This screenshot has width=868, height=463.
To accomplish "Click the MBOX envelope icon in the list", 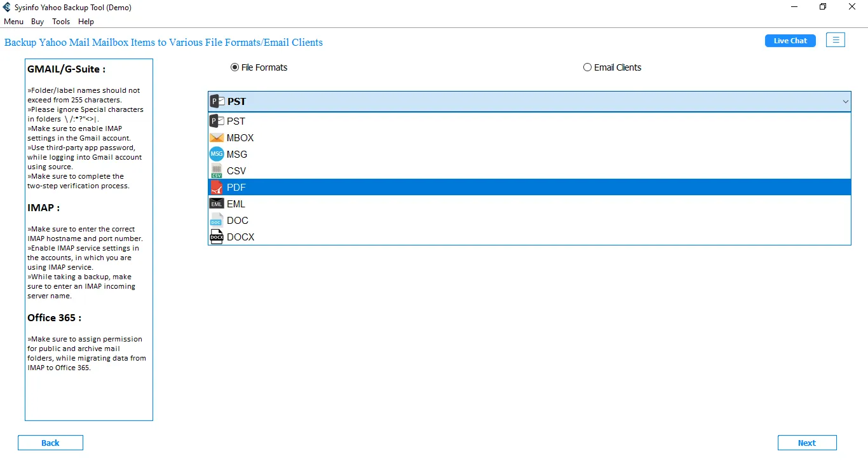I will pyautogui.click(x=217, y=138).
